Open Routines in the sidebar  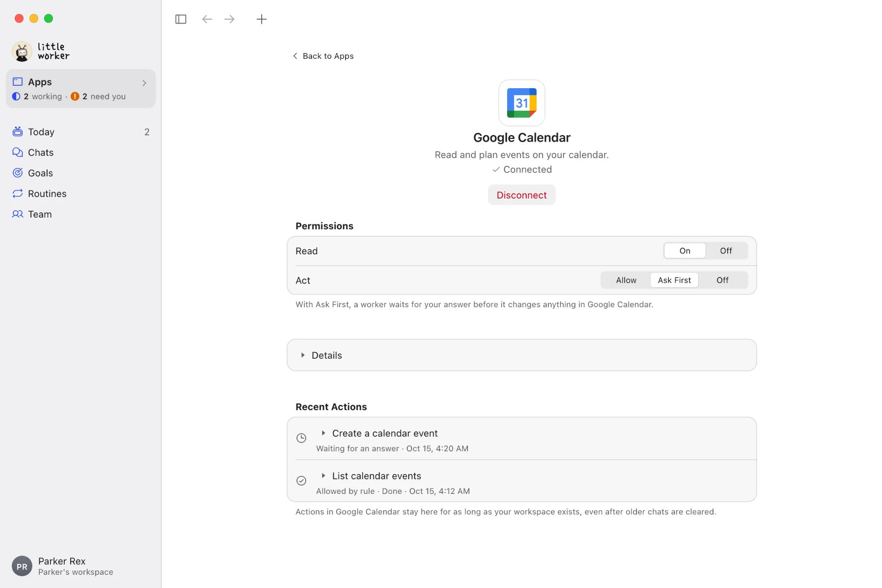tap(81, 194)
